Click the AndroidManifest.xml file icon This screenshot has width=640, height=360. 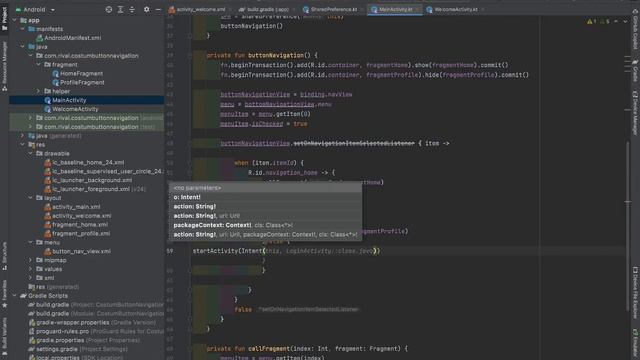coord(40,38)
